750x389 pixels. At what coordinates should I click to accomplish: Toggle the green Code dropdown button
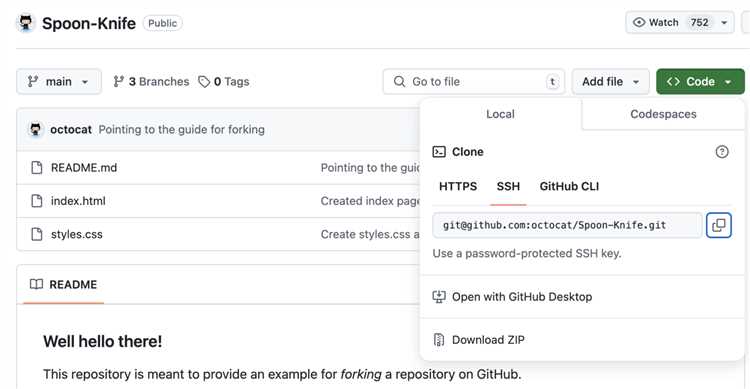(x=700, y=81)
